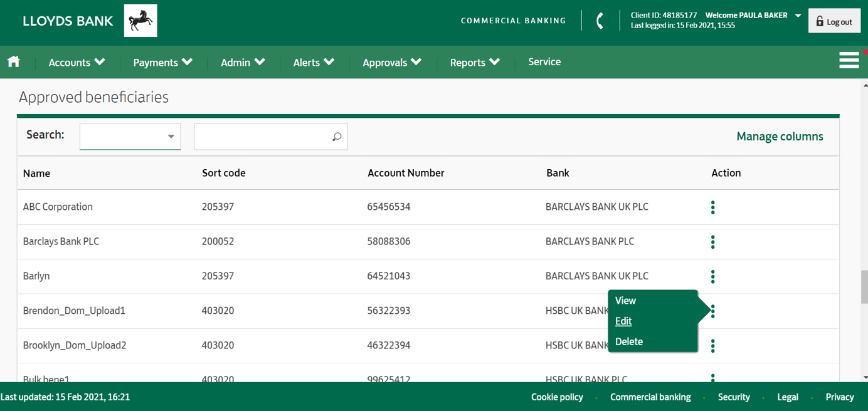Click the Account Number column header
The image size is (868, 411).
point(406,174)
